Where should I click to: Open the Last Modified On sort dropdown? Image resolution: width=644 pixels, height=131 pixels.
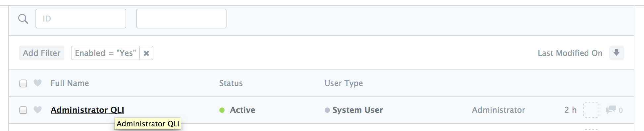570,53
